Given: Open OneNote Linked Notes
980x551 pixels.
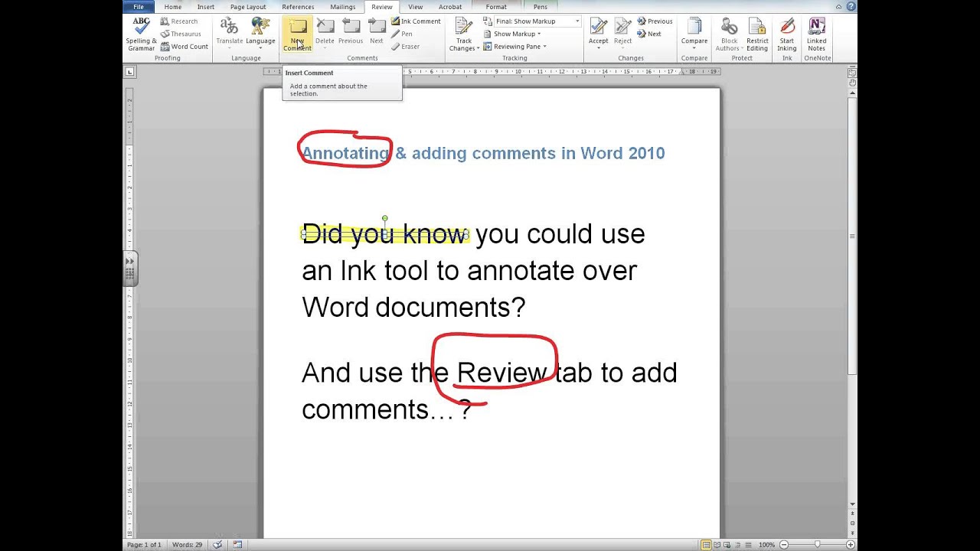Looking at the screenshot, I should (x=817, y=34).
